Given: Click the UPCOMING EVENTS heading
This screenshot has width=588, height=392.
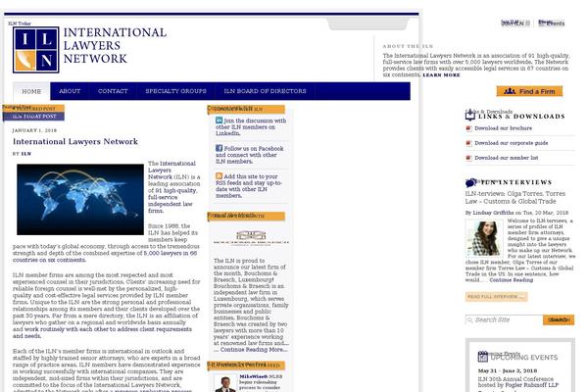Looking at the screenshot, I should coord(524,358).
